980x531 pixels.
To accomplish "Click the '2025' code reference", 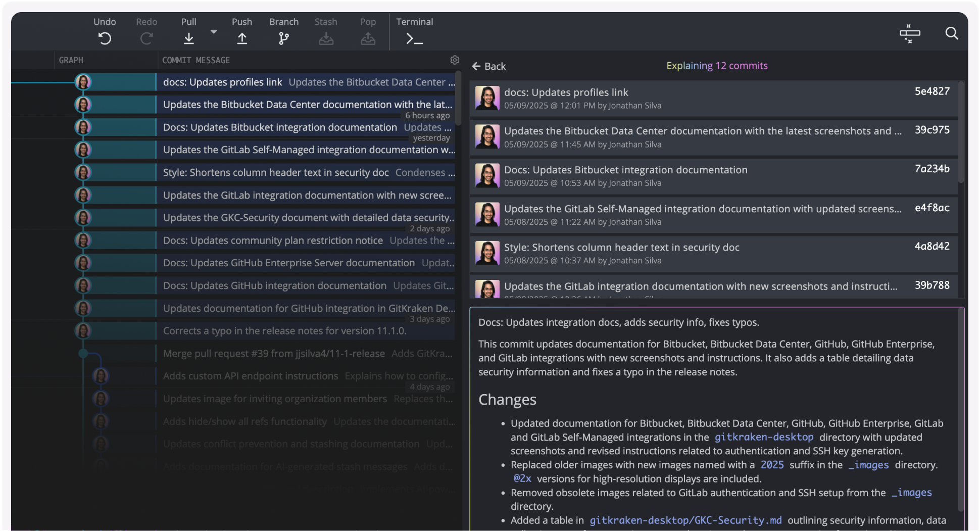I will pyautogui.click(x=772, y=465).
